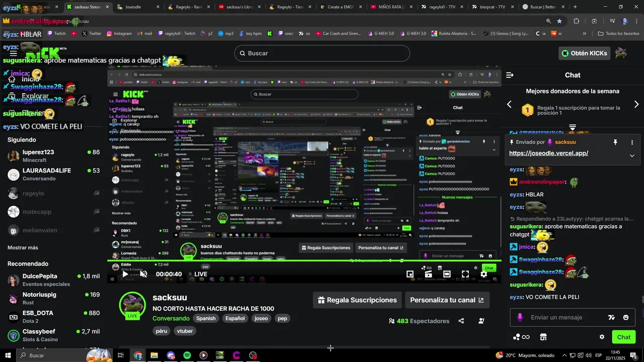The image size is (644, 362).
Task: Click the Obtén KICKs button
Action: pos(584,53)
